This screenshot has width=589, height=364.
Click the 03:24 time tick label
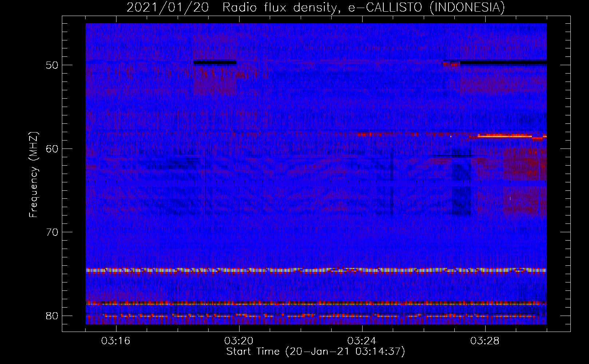(362, 341)
